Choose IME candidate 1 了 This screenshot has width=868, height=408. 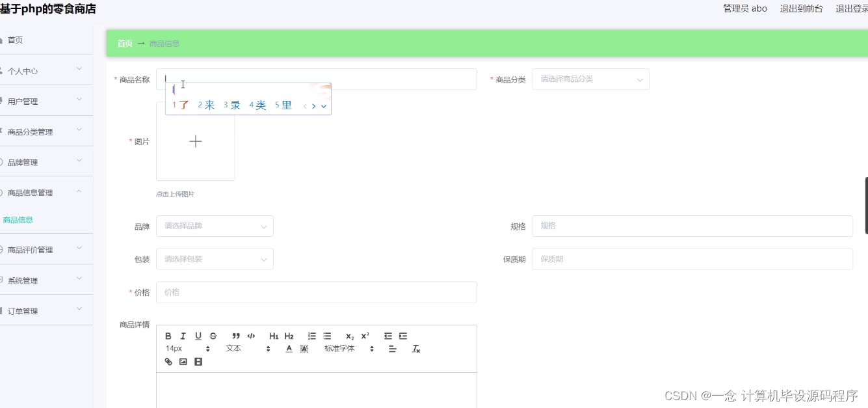tap(181, 105)
